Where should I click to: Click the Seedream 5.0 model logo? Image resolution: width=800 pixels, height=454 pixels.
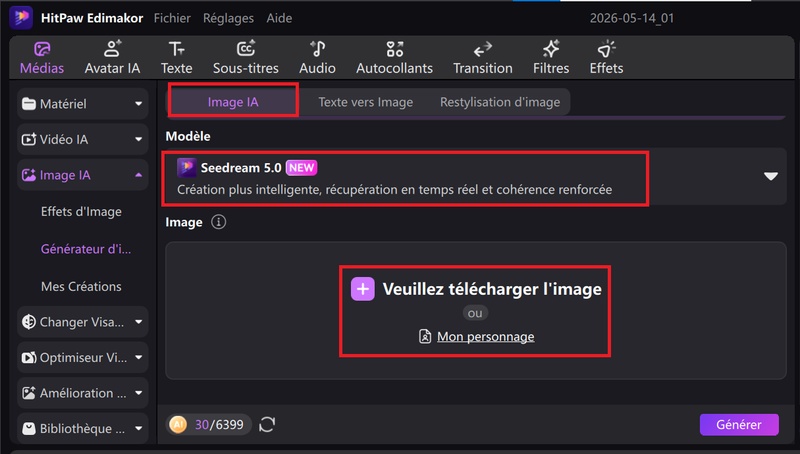pyautogui.click(x=187, y=167)
